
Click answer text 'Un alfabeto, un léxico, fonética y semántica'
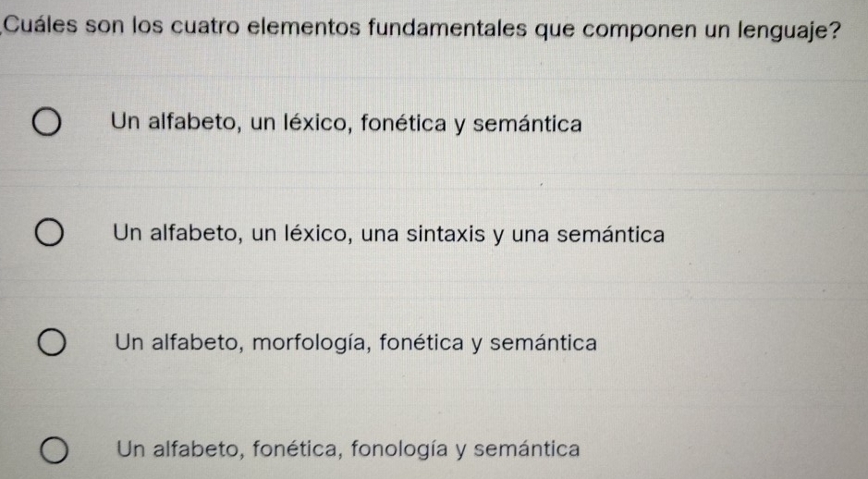click(x=345, y=123)
